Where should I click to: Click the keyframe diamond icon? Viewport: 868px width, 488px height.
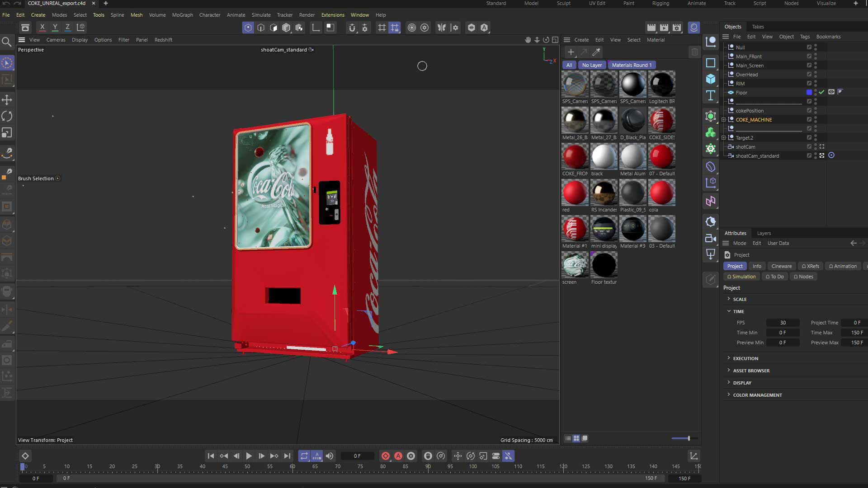coord(25,456)
